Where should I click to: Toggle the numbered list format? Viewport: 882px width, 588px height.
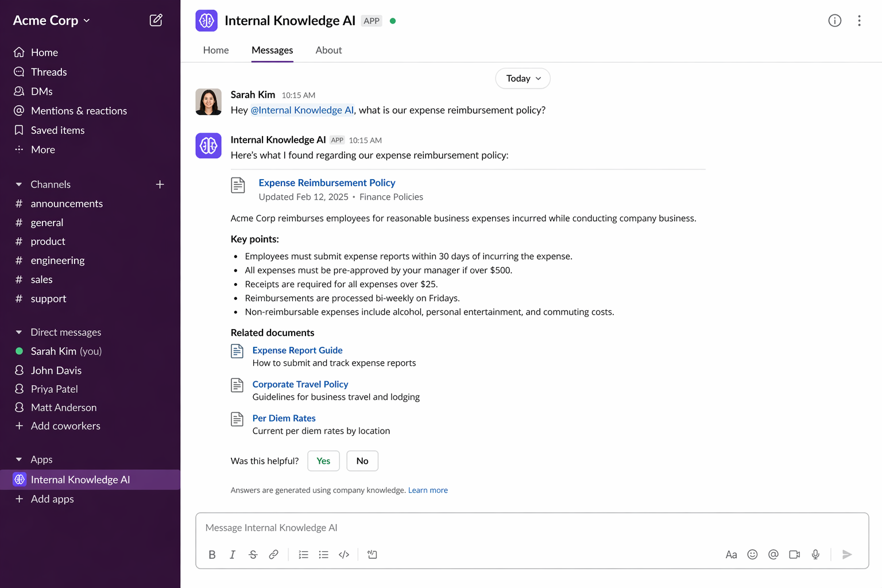pyautogui.click(x=303, y=554)
